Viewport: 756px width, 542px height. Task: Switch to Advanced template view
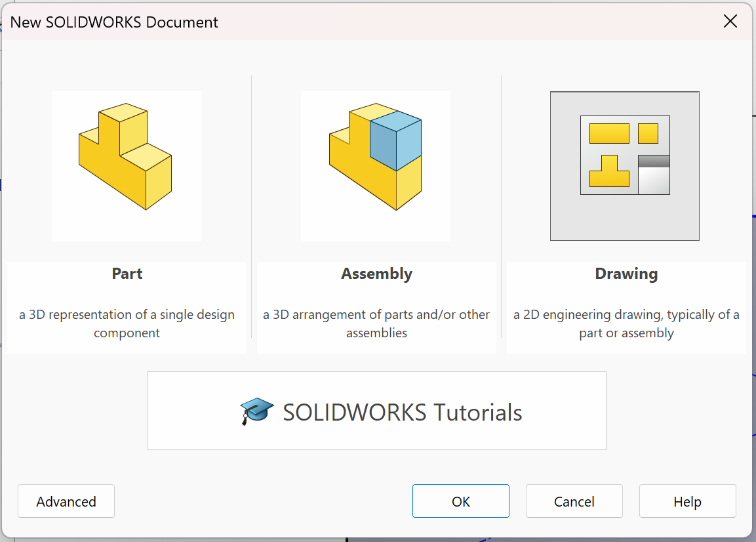click(x=66, y=501)
